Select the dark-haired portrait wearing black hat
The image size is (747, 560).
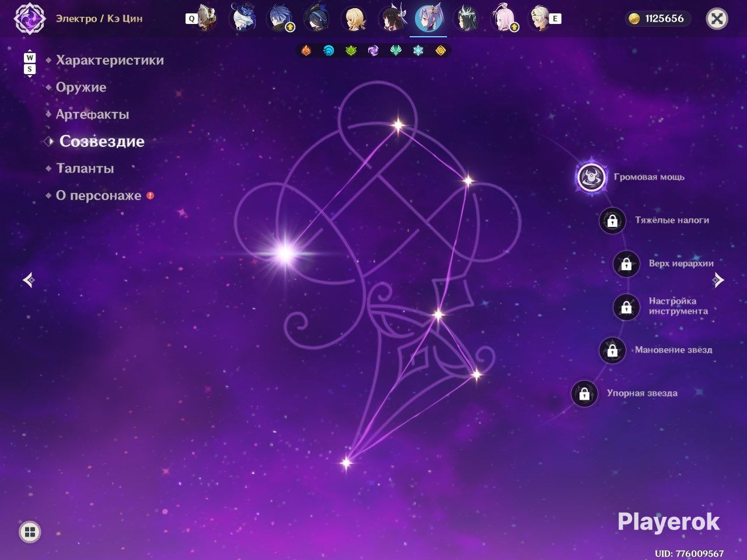pyautogui.click(x=317, y=19)
